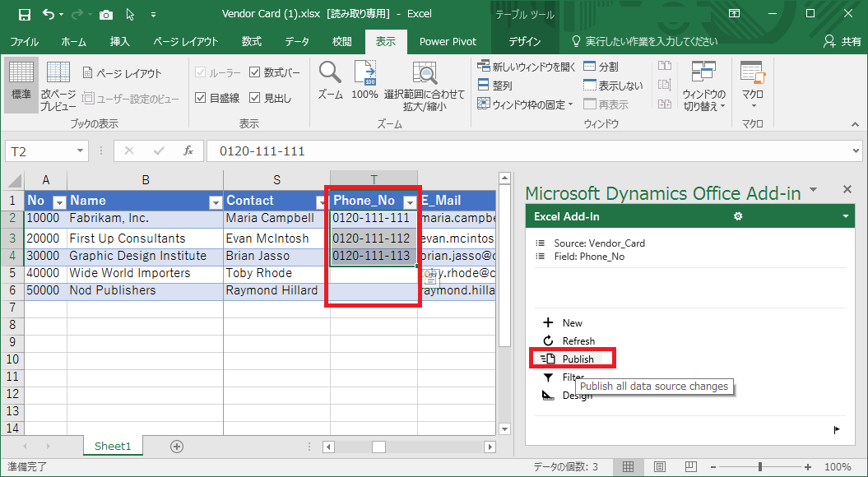This screenshot has width=868, height=477.
Task: Select row 7 header
Action: (12, 308)
